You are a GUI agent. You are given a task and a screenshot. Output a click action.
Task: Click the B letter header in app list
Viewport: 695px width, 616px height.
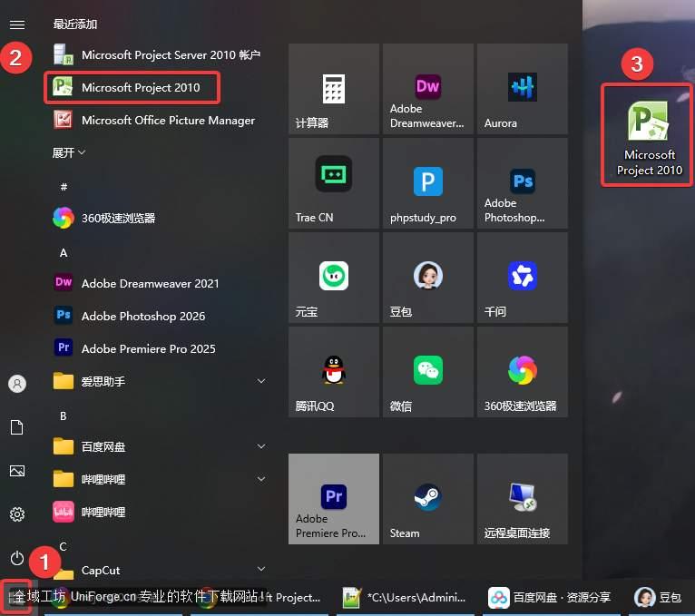[64, 416]
